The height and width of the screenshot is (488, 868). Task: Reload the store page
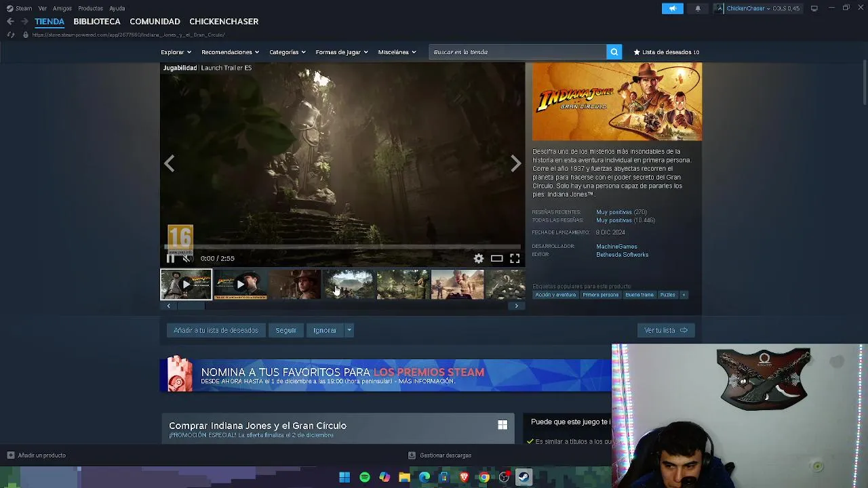point(10,35)
